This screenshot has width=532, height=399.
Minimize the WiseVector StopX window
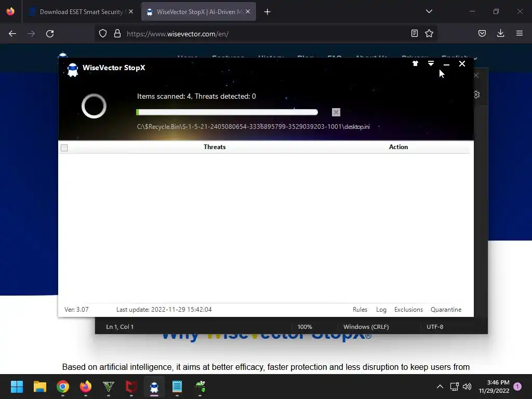pos(446,64)
